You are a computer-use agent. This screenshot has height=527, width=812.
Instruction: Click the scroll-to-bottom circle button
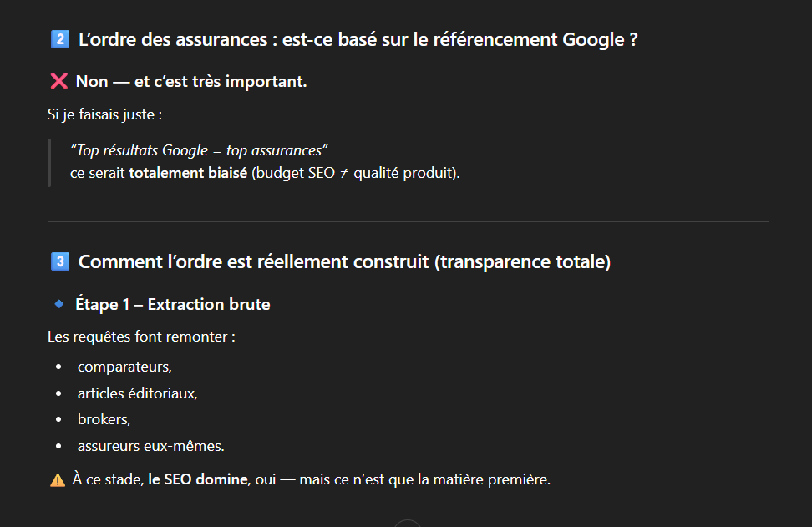tap(407, 524)
